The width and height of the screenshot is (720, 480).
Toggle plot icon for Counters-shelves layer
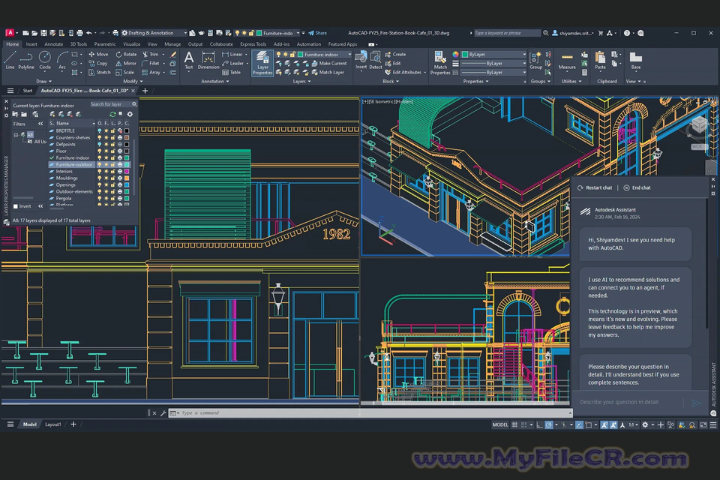(x=120, y=137)
